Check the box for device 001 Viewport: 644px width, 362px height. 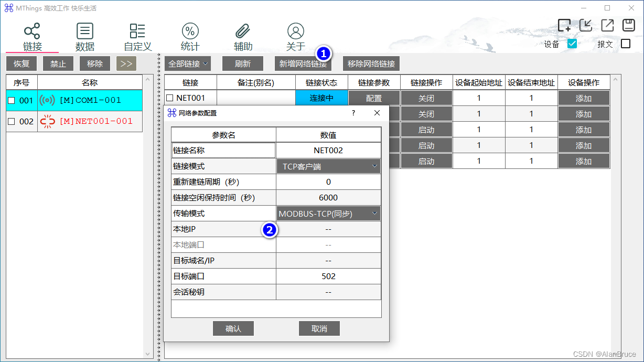[12, 101]
